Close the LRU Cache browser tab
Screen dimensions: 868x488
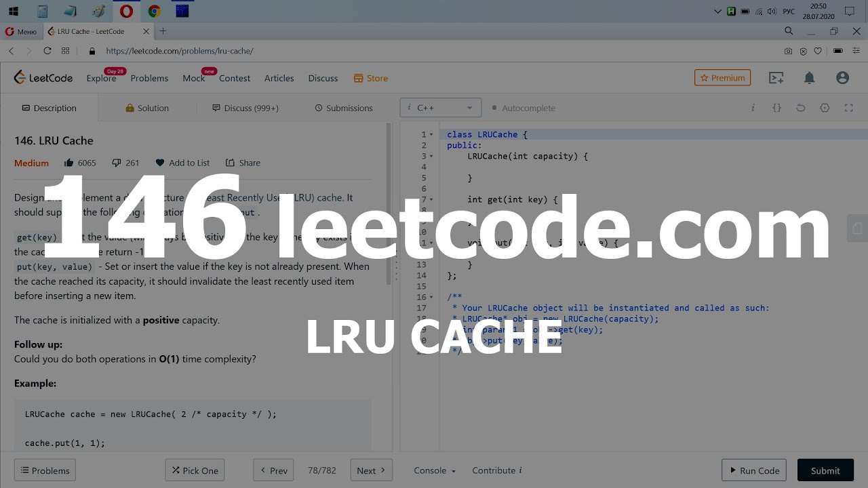146,31
